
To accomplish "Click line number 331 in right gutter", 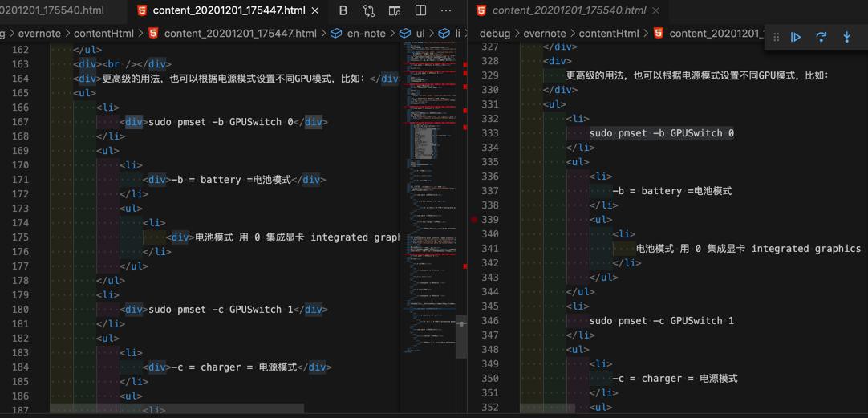I will (x=490, y=104).
